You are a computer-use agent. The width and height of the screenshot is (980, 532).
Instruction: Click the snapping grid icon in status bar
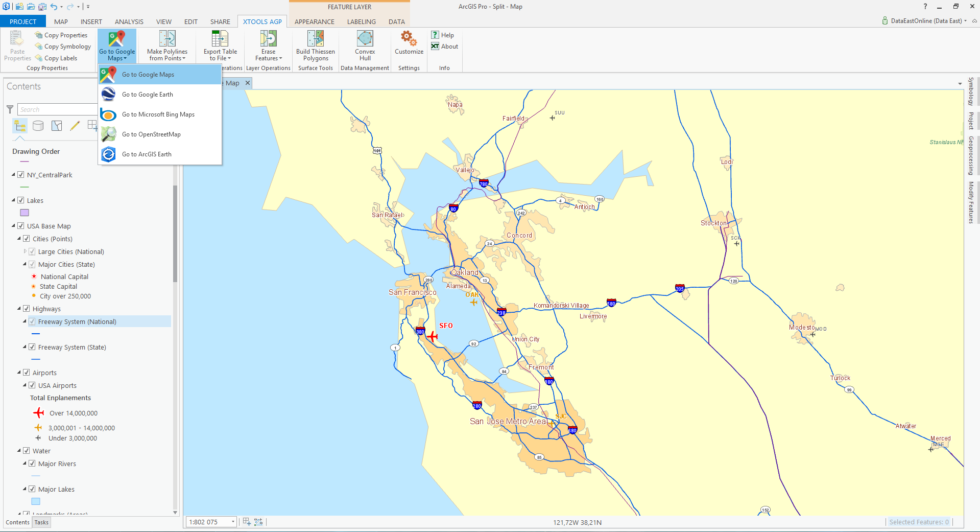(247, 522)
